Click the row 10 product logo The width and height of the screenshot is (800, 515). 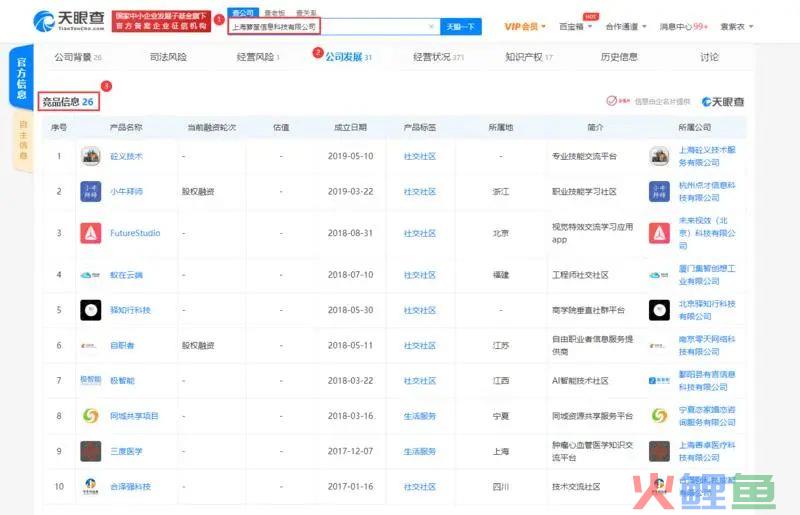coord(90,486)
